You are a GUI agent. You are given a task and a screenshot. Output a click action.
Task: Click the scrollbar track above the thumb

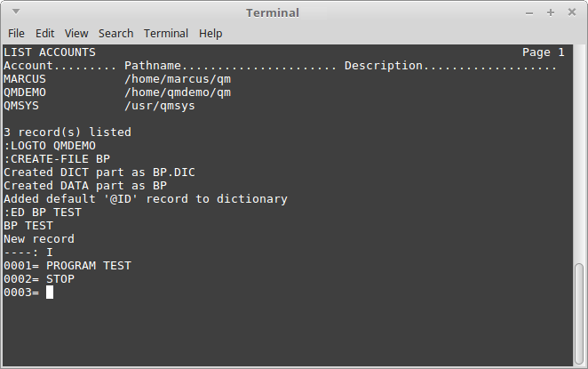tap(579, 154)
